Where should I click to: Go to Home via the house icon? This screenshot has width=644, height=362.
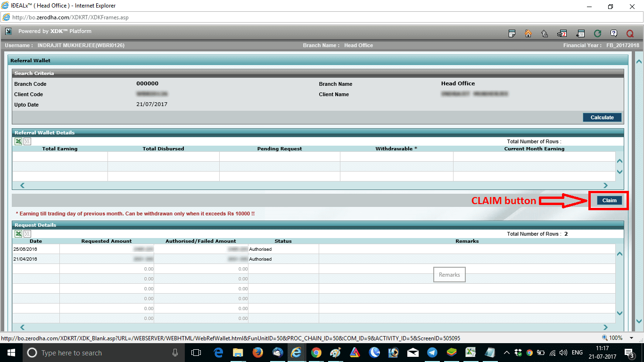528,33
